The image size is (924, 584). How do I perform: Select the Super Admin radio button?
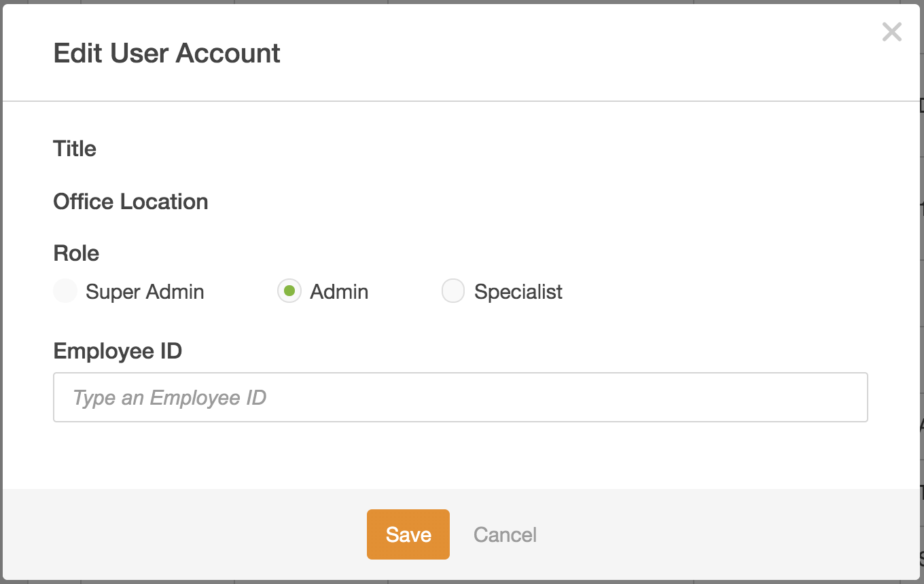pyautogui.click(x=65, y=291)
